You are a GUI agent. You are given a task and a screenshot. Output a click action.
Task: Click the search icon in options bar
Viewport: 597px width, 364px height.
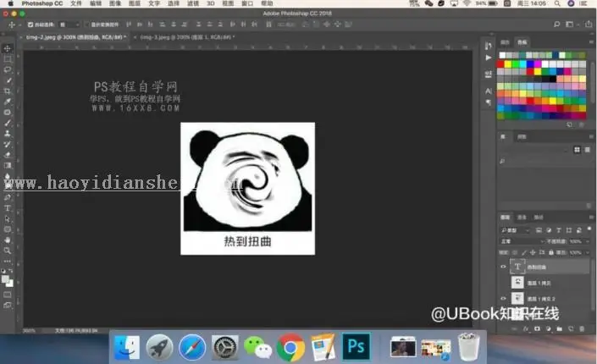pyautogui.click(x=556, y=25)
